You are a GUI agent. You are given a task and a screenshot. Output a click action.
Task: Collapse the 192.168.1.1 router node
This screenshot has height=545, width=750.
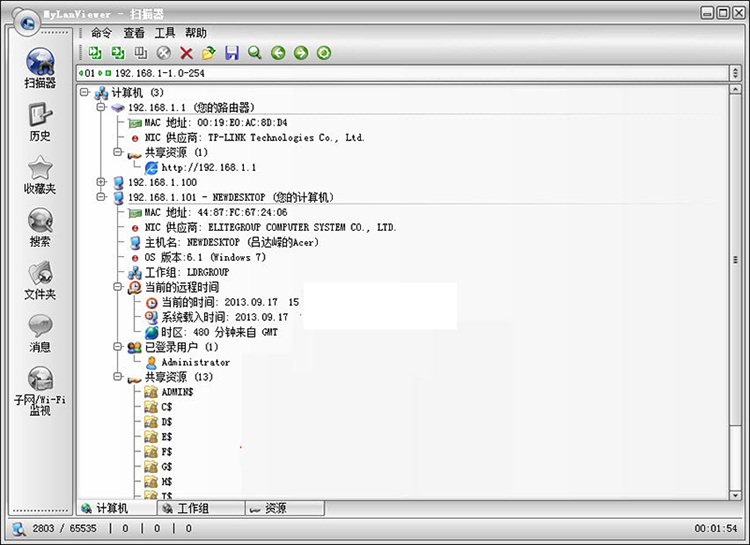pyautogui.click(x=101, y=107)
